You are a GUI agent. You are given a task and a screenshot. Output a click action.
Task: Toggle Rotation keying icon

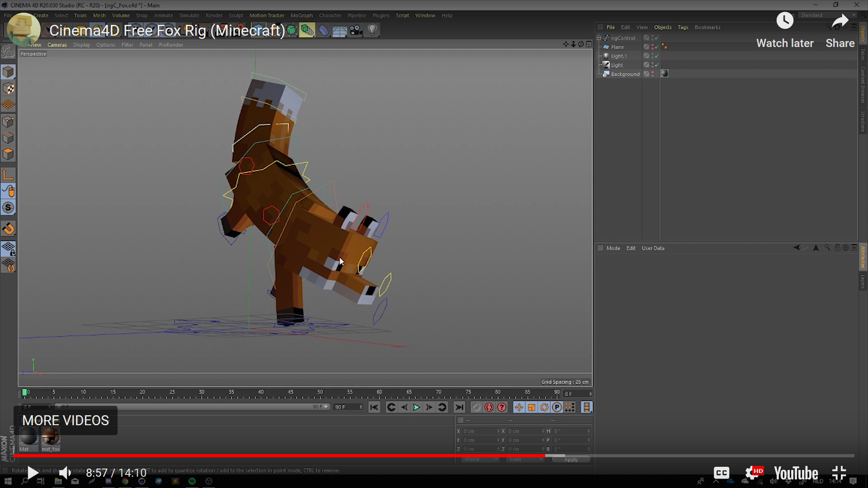pyautogui.click(x=544, y=407)
